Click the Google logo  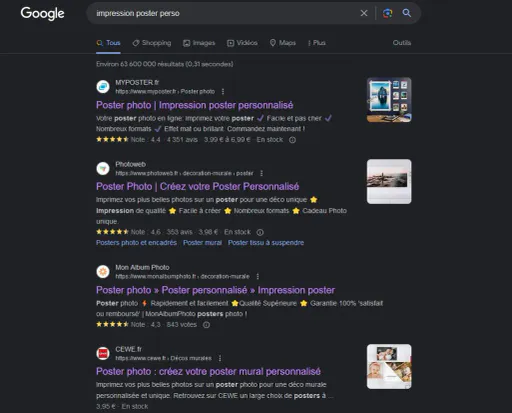click(x=42, y=13)
